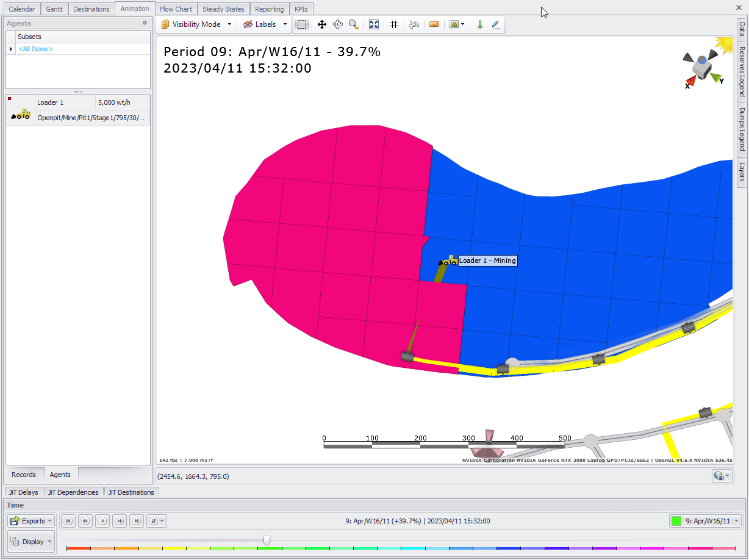749x560 pixels.
Task: Select the zoom magnifier tool
Action: 354,24
